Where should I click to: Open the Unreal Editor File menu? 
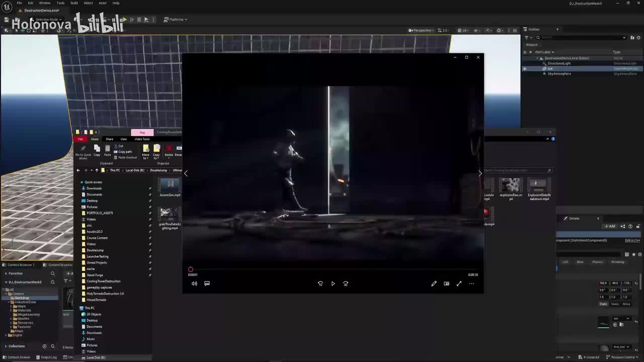pyautogui.click(x=19, y=3)
